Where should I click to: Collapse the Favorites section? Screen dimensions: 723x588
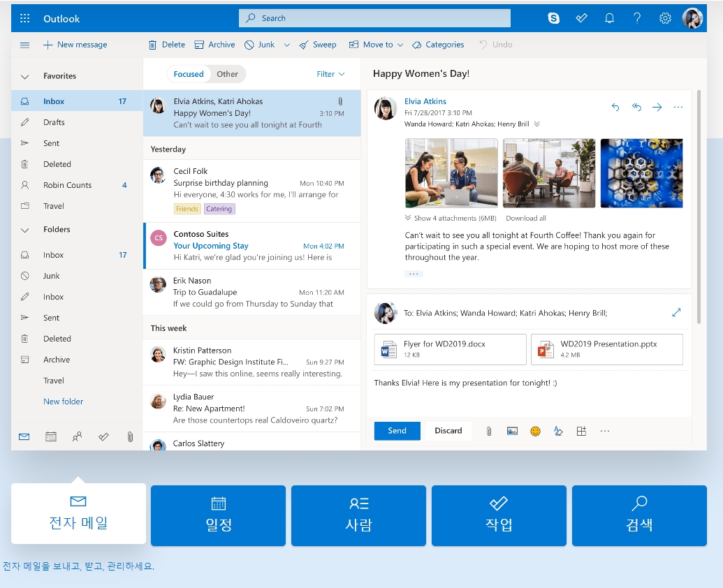click(x=25, y=77)
